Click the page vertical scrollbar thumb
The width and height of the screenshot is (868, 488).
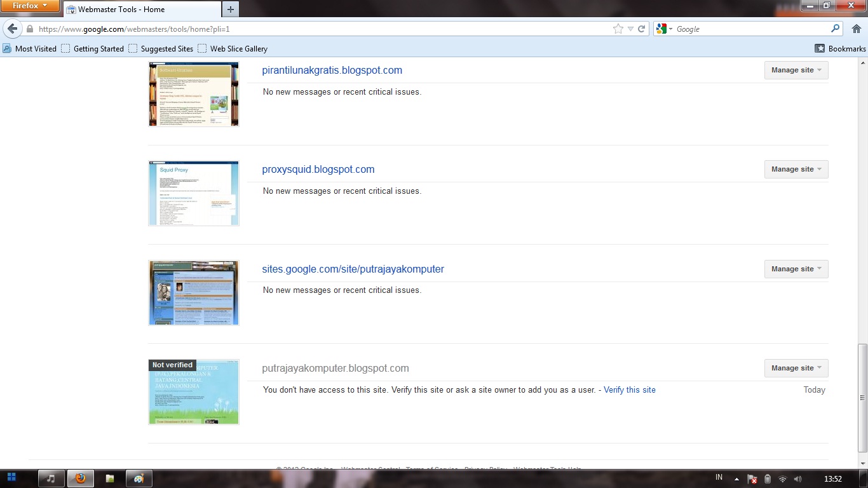(x=862, y=398)
